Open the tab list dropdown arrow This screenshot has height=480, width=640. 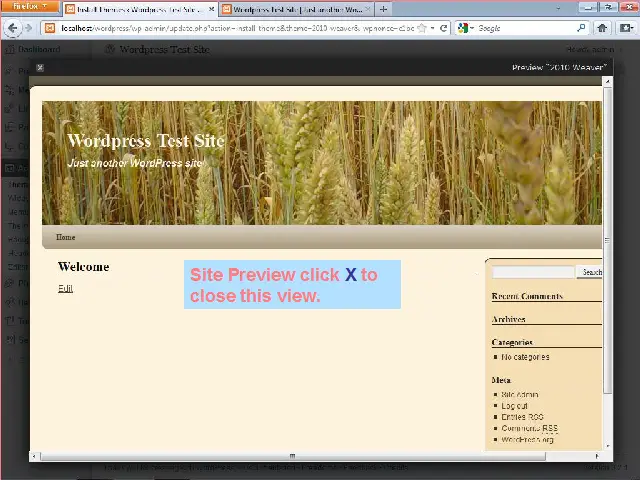tap(558, 8)
